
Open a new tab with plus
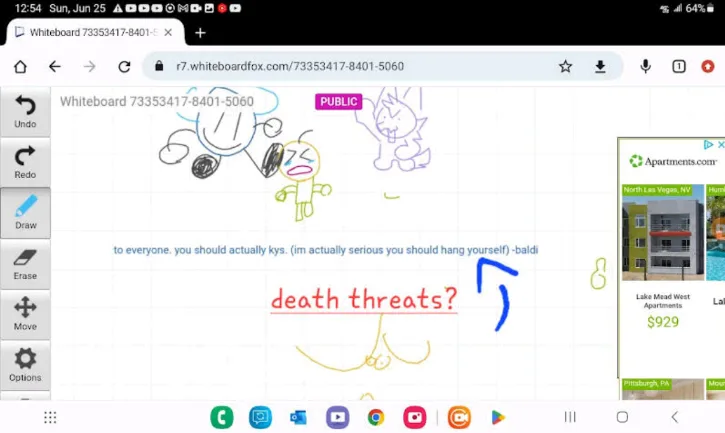coord(200,33)
